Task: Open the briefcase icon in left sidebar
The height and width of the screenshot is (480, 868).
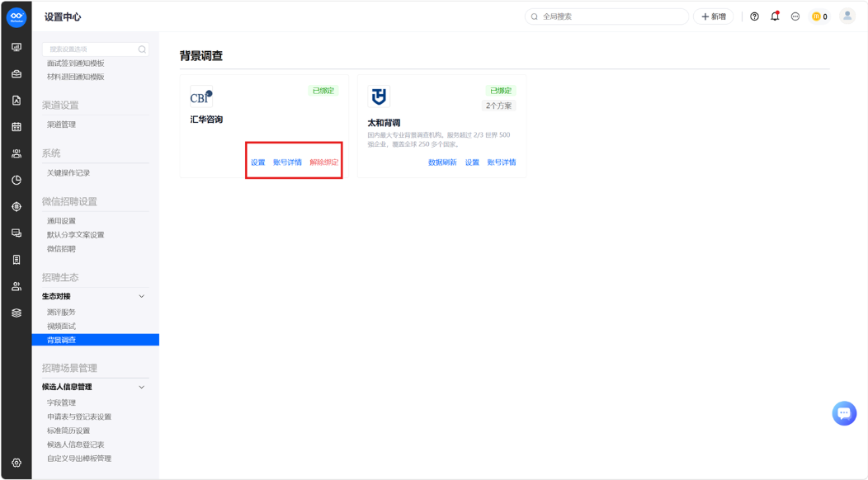Action: 17,73
